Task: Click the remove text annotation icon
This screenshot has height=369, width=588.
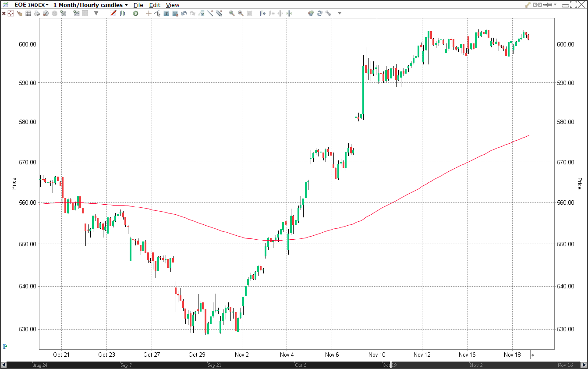Action: coord(175,14)
